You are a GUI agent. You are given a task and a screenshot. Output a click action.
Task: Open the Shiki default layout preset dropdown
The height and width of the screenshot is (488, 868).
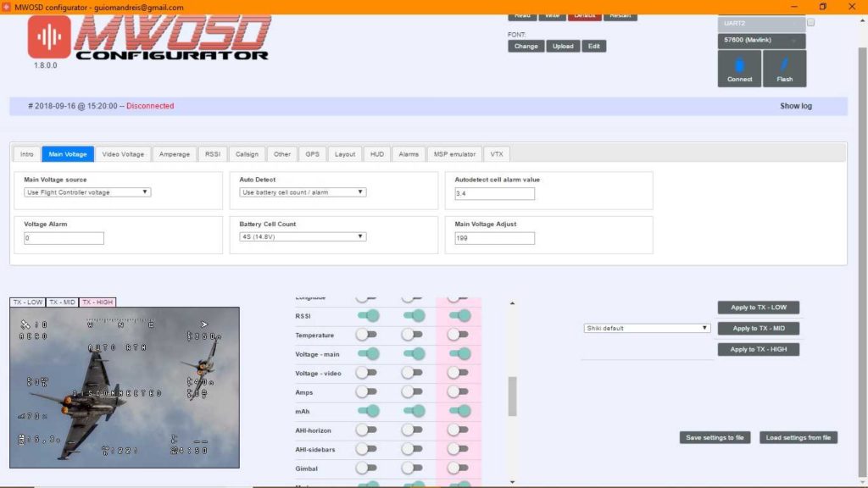pos(647,328)
